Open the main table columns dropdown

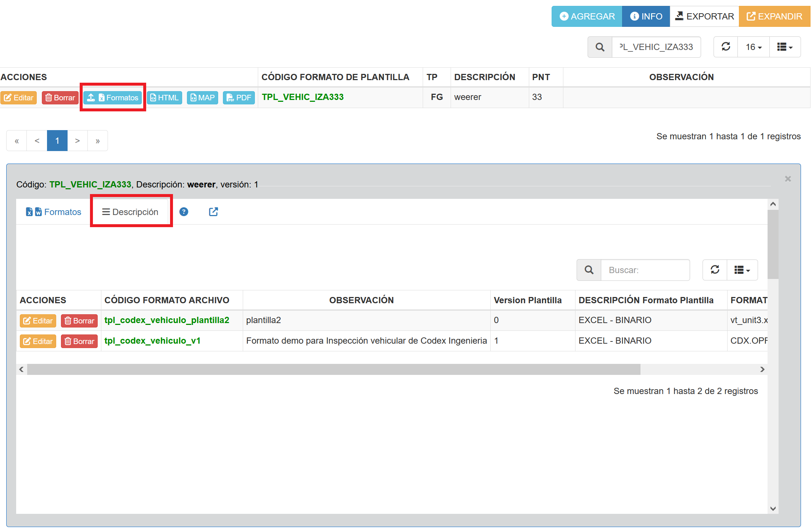click(x=785, y=47)
